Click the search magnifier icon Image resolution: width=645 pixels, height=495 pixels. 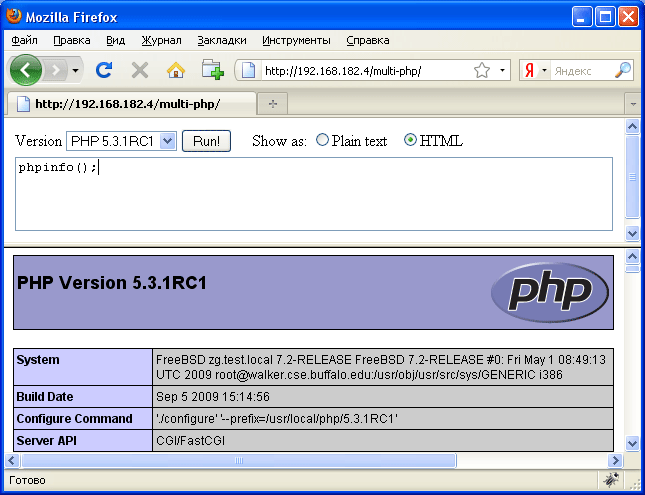coord(622,70)
